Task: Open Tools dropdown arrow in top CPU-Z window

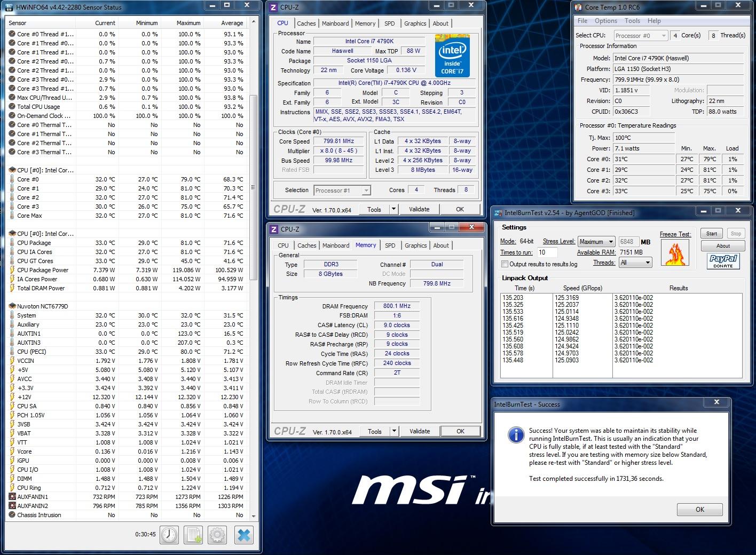Action: pos(393,209)
